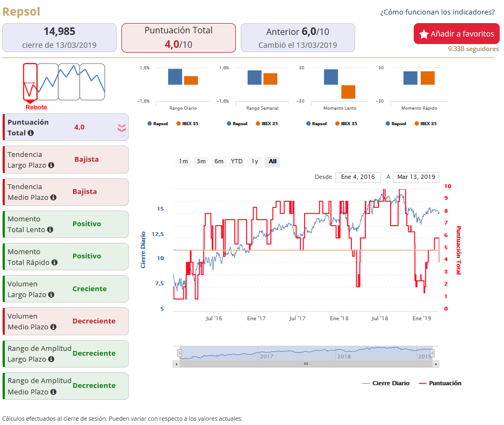This screenshot has height=425, width=504.
Task: Click the Desde date field
Action: point(358,177)
